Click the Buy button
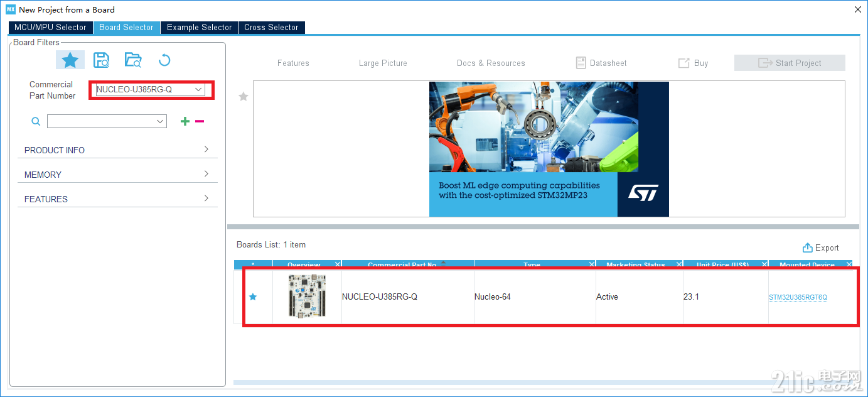The width and height of the screenshot is (868, 397). click(693, 63)
